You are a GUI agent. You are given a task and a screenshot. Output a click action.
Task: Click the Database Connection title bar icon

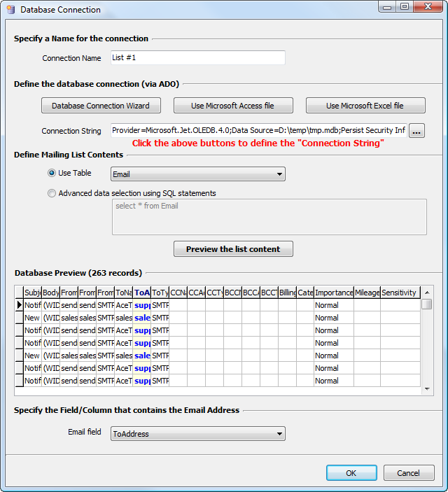point(11,10)
